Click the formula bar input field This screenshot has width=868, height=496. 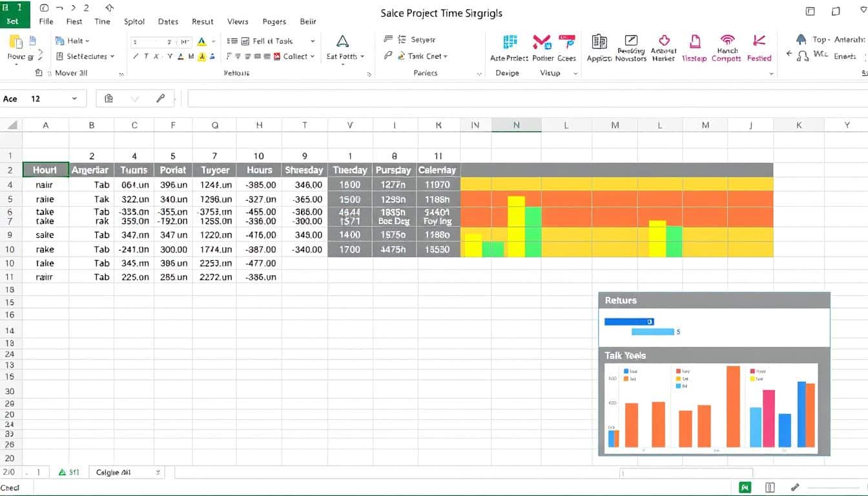tap(527, 98)
